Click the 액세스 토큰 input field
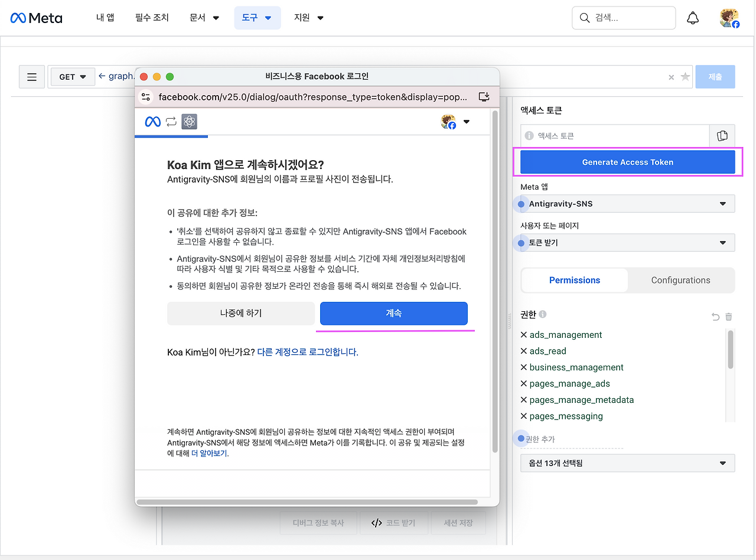 pyautogui.click(x=615, y=136)
